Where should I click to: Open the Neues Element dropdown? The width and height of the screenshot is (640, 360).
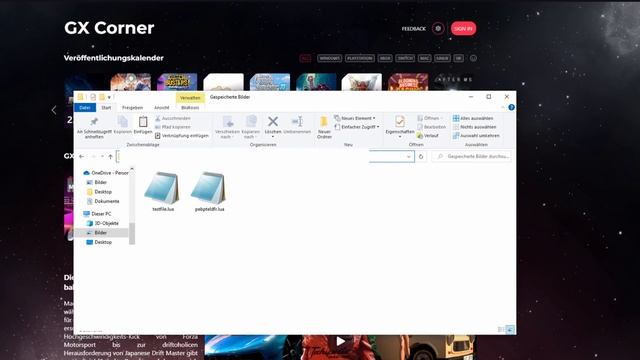[x=354, y=118]
